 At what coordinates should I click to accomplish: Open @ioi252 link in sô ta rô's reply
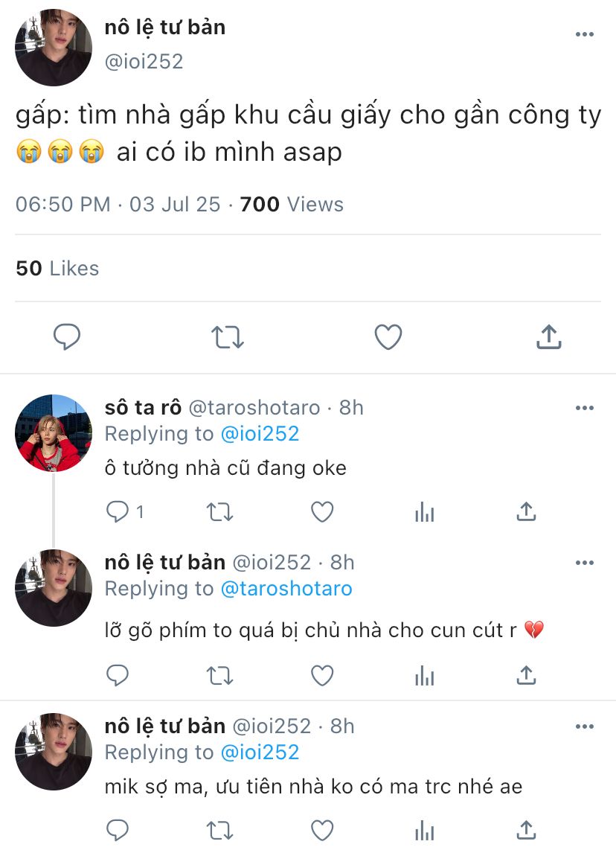pos(260,434)
